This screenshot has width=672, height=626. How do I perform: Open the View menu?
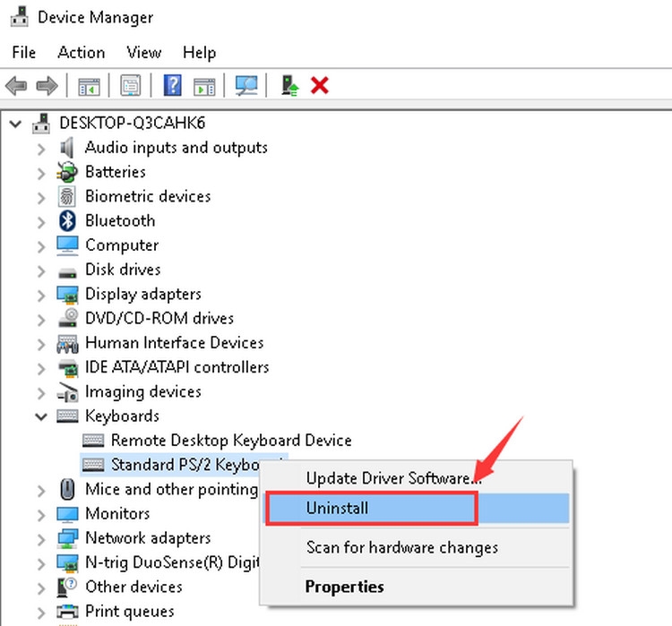tap(144, 52)
